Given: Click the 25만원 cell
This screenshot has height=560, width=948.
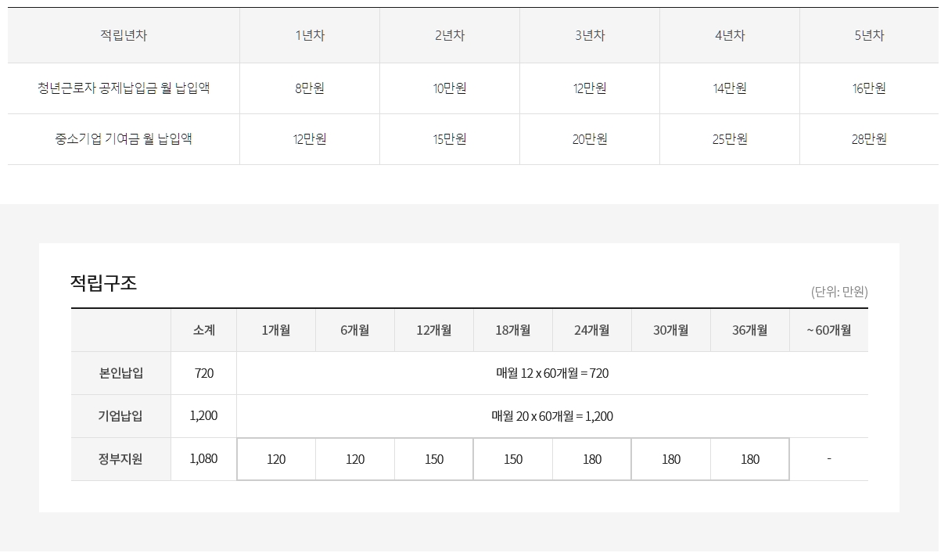Looking at the screenshot, I should pyautogui.click(x=730, y=139).
